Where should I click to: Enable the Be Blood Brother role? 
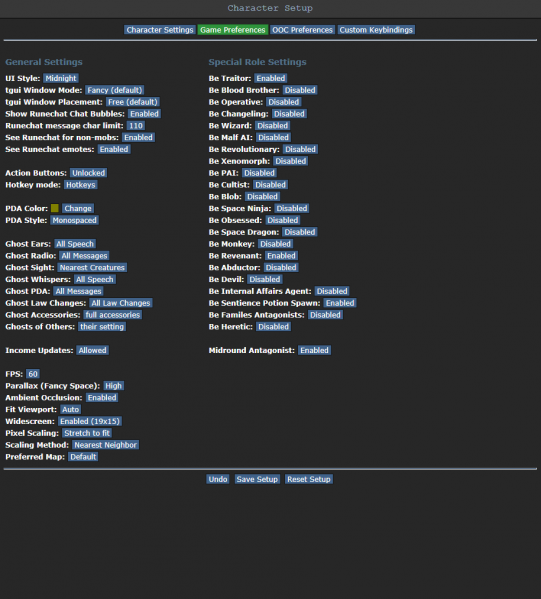(x=300, y=90)
